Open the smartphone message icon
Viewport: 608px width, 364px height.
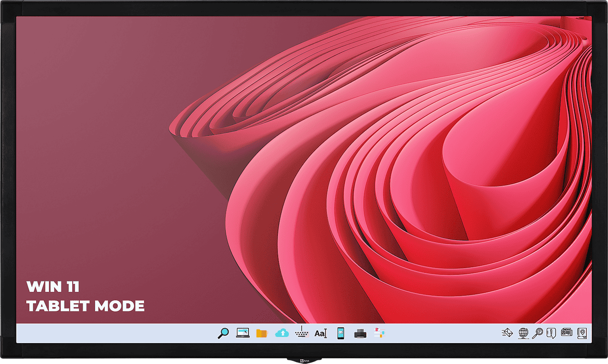pos(341,333)
